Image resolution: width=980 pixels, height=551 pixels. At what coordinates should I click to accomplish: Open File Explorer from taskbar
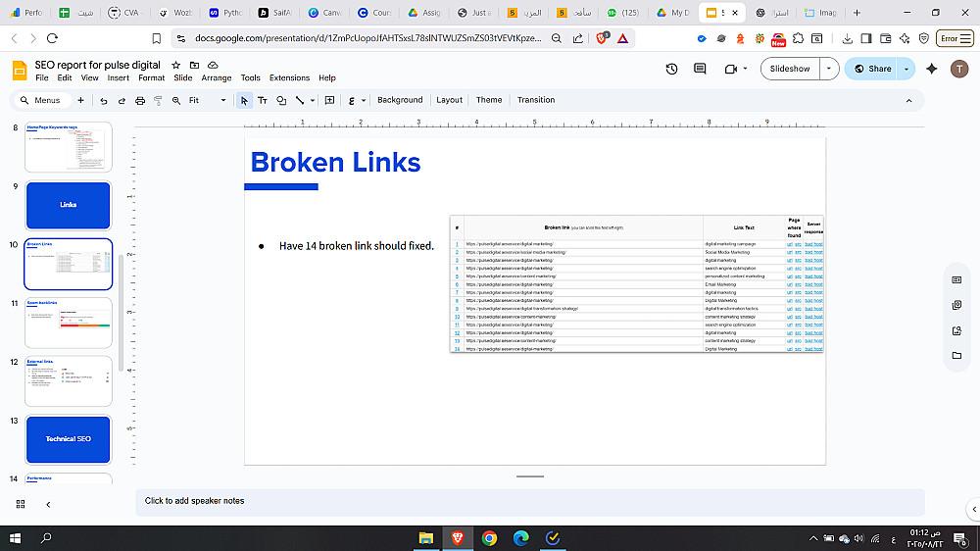(x=426, y=538)
